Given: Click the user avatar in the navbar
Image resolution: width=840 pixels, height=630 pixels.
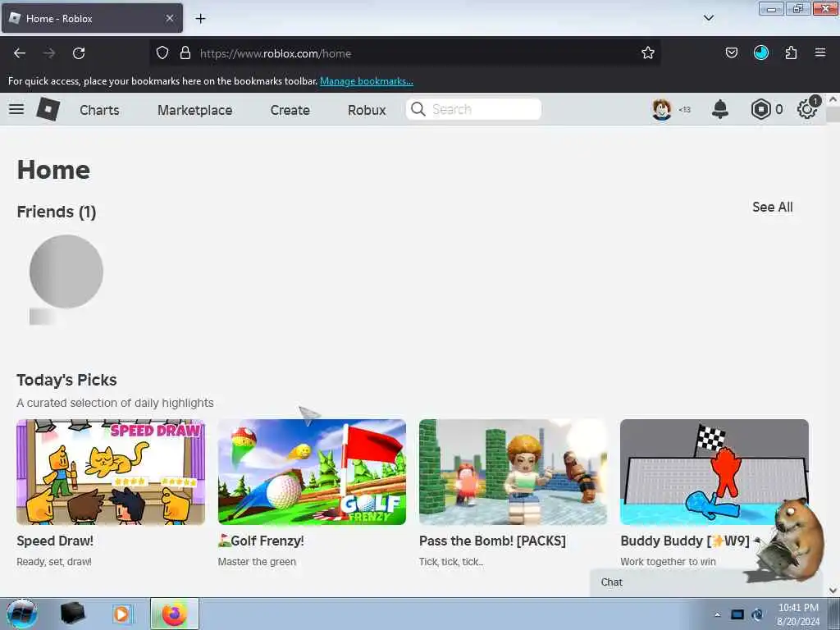Looking at the screenshot, I should coord(662,109).
